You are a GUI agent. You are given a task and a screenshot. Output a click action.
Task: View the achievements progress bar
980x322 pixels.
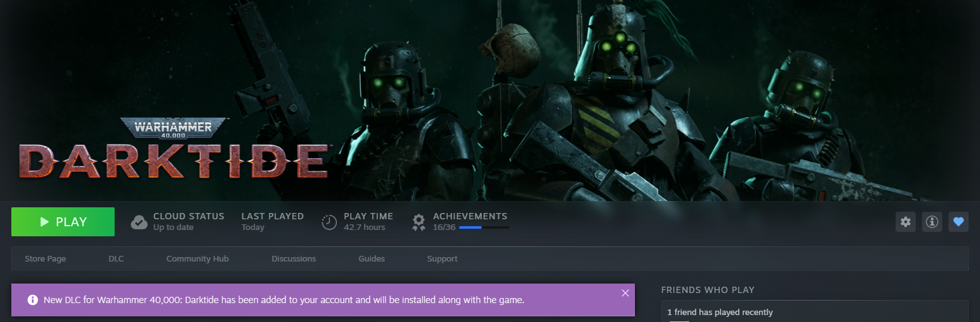(484, 227)
